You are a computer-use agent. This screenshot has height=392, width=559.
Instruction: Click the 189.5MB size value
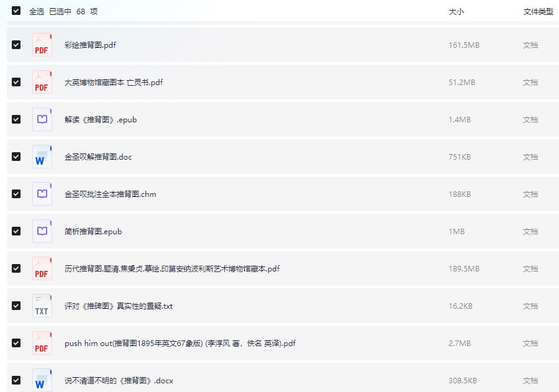[x=464, y=269]
